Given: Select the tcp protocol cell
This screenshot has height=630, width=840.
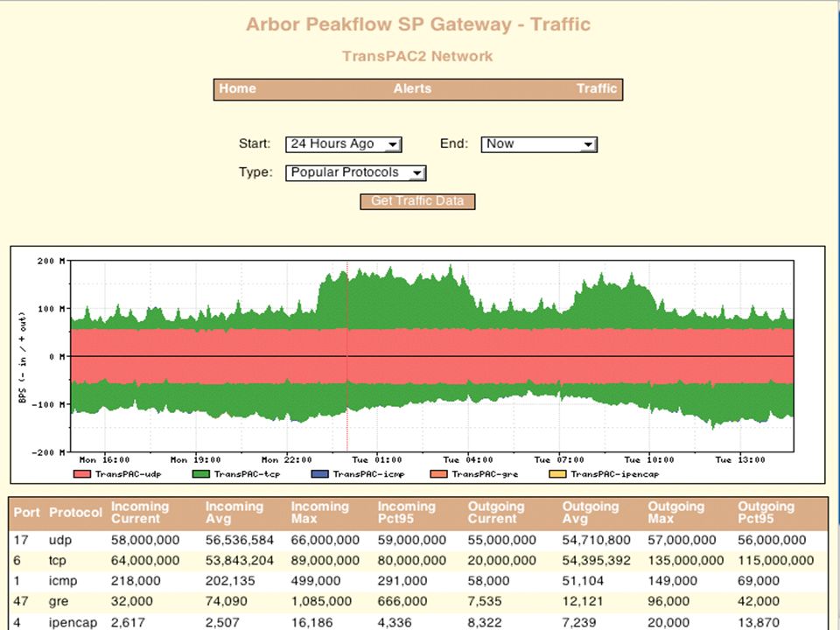Looking at the screenshot, I should coord(58,561).
